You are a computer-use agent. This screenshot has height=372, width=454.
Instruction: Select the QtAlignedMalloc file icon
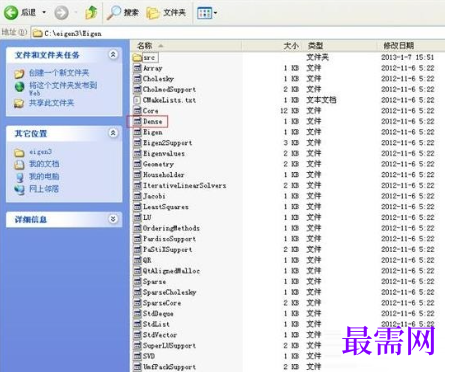pyautogui.click(x=137, y=271)
